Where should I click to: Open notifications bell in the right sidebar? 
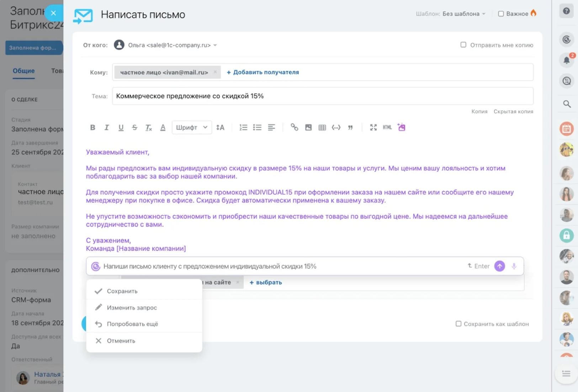[566, 60]
